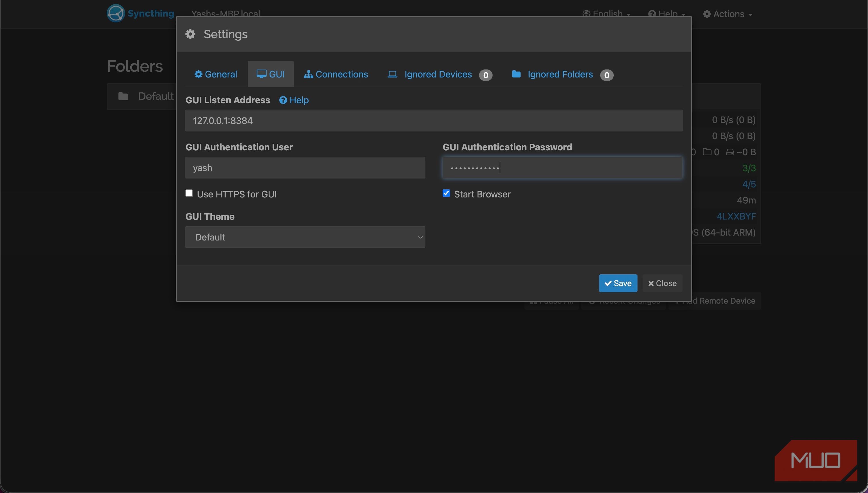Click the Default folder row label
The image size is (868, 493).
[156, 96]
